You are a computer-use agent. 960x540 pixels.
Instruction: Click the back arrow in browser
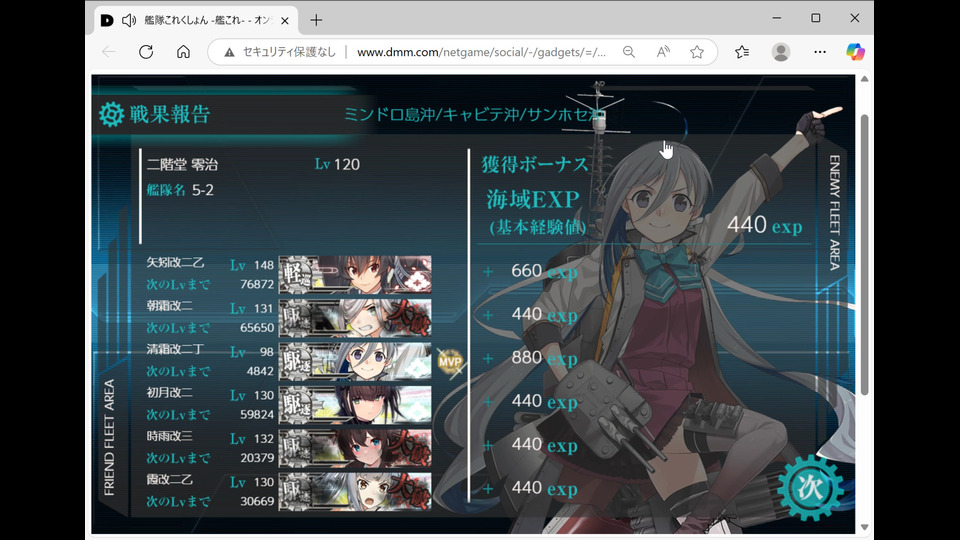click(109, 52)
